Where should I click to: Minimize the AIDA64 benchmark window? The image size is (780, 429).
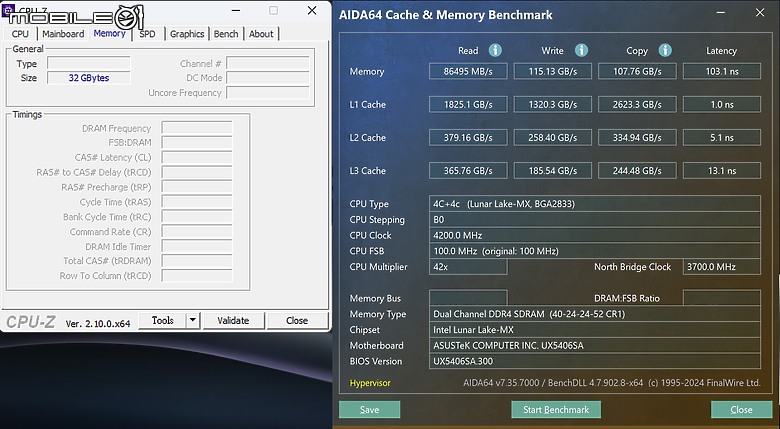(x=721, y=13)
